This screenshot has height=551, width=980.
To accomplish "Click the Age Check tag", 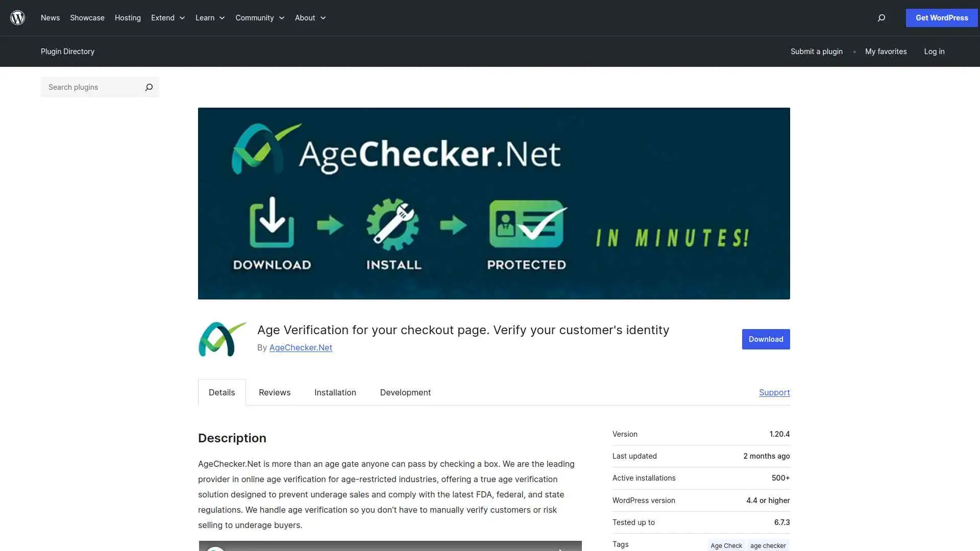I will [x=726, y=545].
